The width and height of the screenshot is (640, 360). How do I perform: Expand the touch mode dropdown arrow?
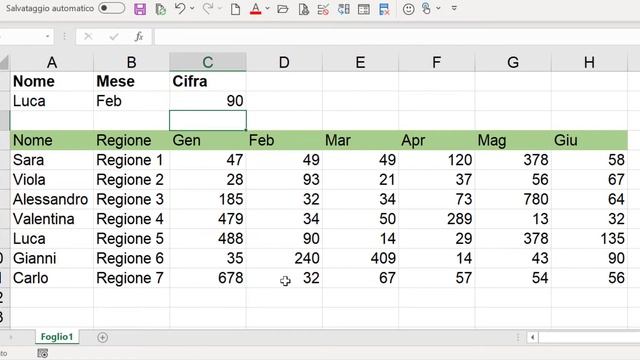(438, 8)
